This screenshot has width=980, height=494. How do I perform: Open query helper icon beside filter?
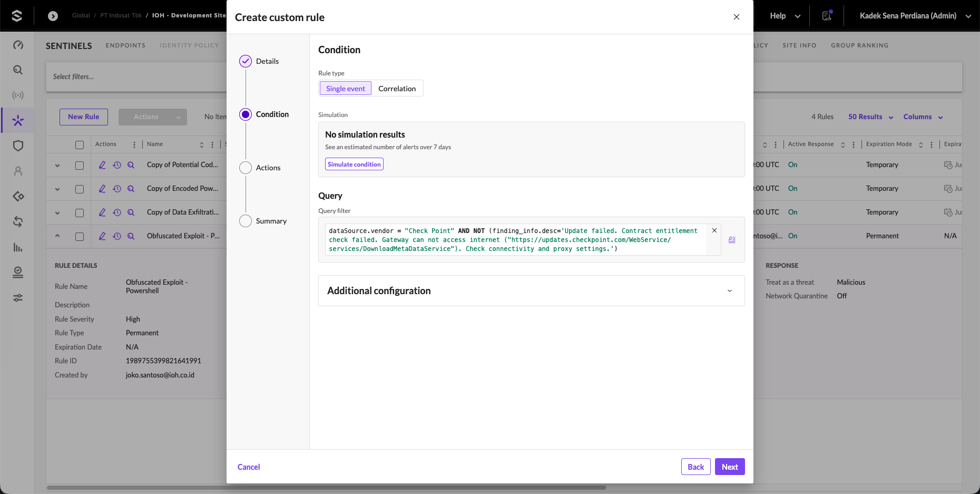click(732, 240)
